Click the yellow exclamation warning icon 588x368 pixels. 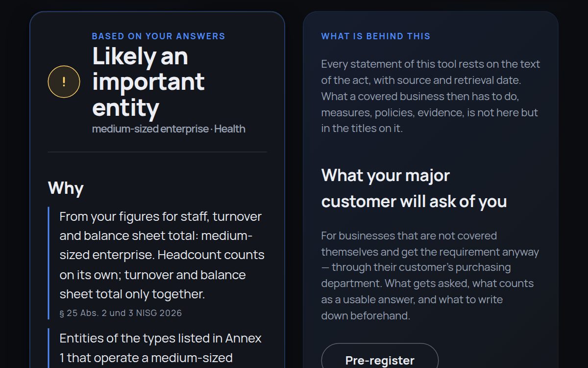click(x=64, y=81)
